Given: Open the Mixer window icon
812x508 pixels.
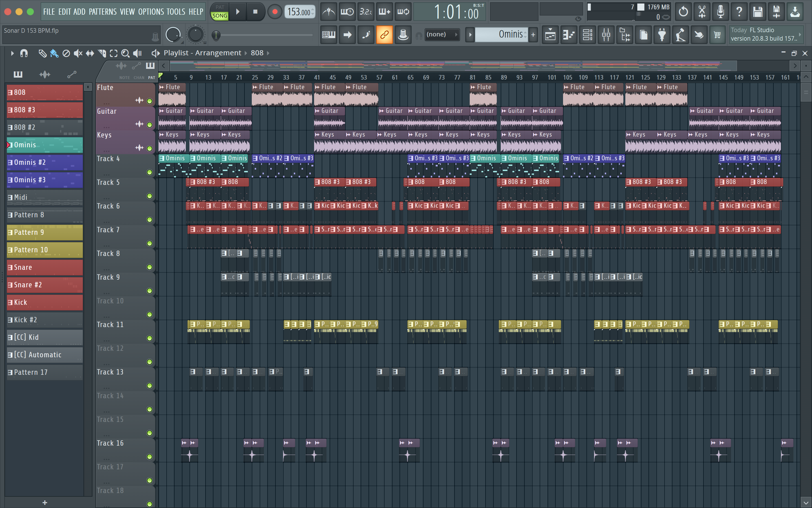Looking at the screenshot, I should tap(606, 35).
